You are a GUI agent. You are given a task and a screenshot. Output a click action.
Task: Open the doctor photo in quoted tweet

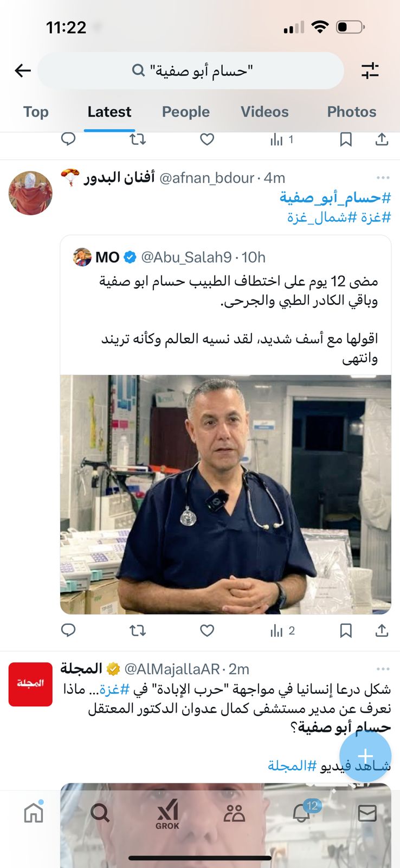[225, 494]
